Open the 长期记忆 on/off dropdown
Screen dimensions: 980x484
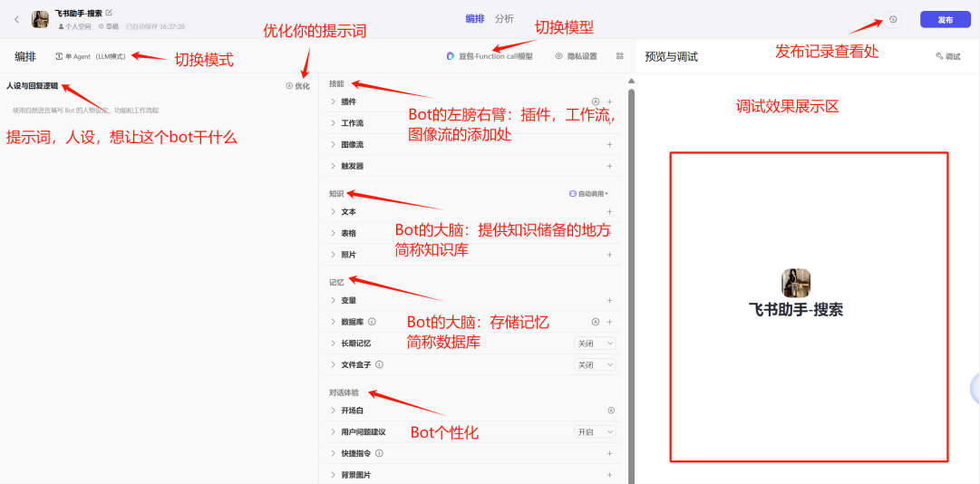tap(595, 344)
